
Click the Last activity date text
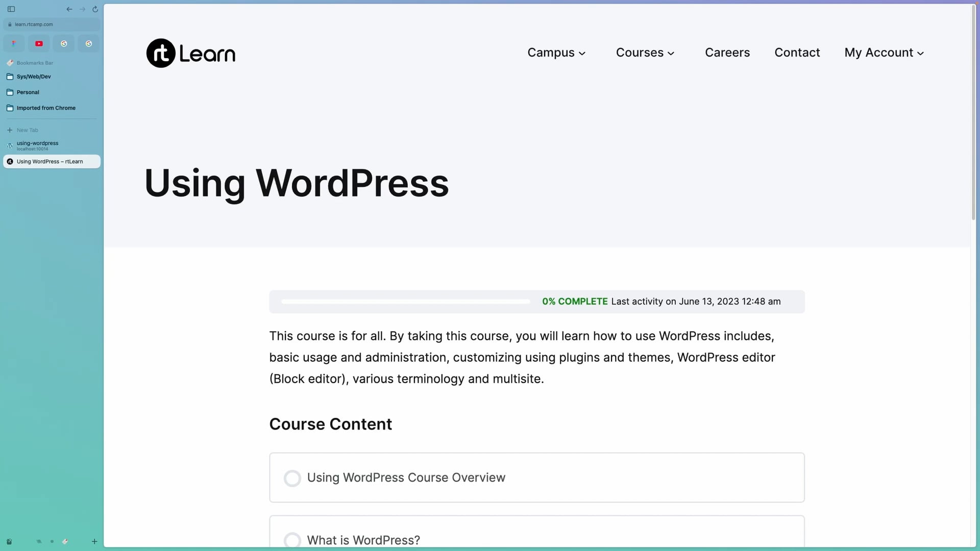696,302
